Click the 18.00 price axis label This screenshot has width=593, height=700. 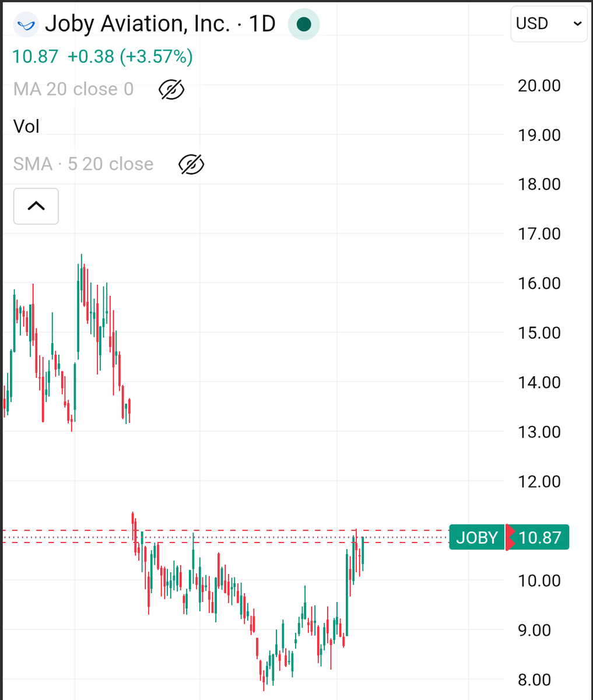click(x=539, y=184)
